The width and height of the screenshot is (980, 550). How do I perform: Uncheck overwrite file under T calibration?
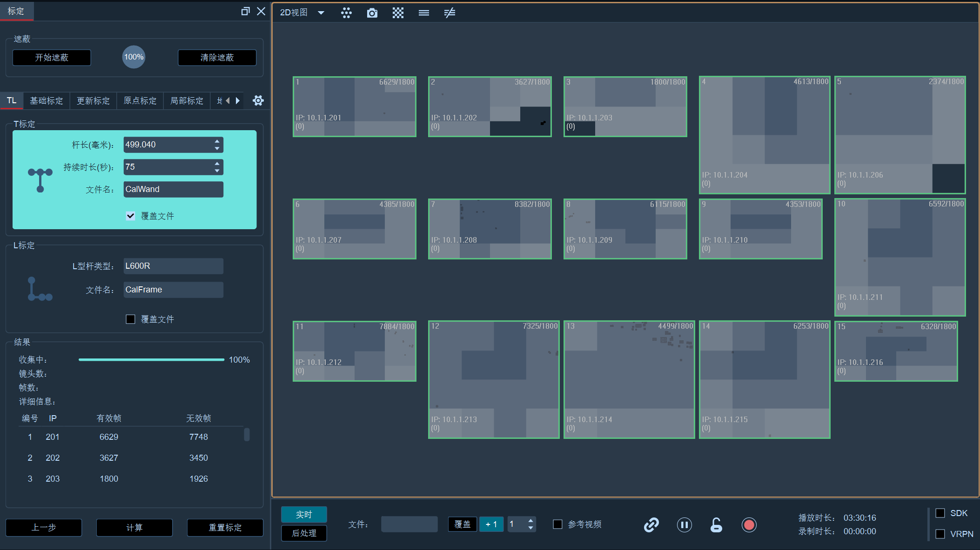coord(131,216)
